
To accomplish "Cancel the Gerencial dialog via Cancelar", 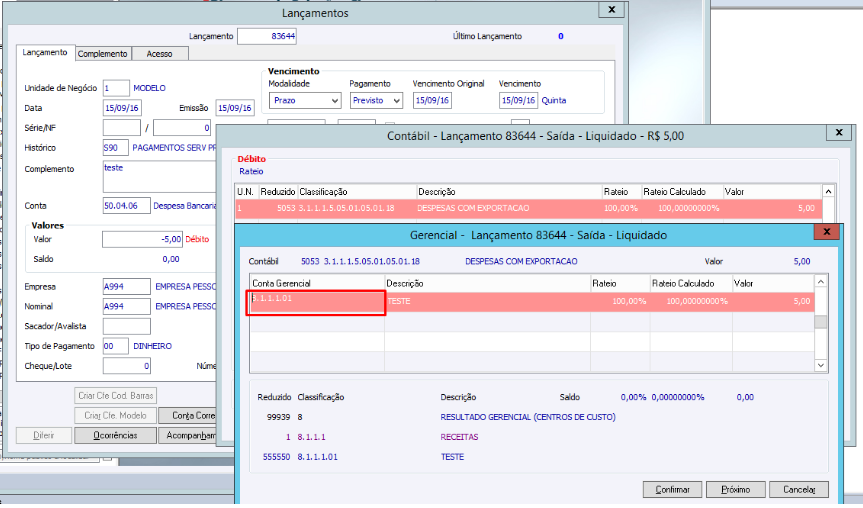I will [799, 489].
